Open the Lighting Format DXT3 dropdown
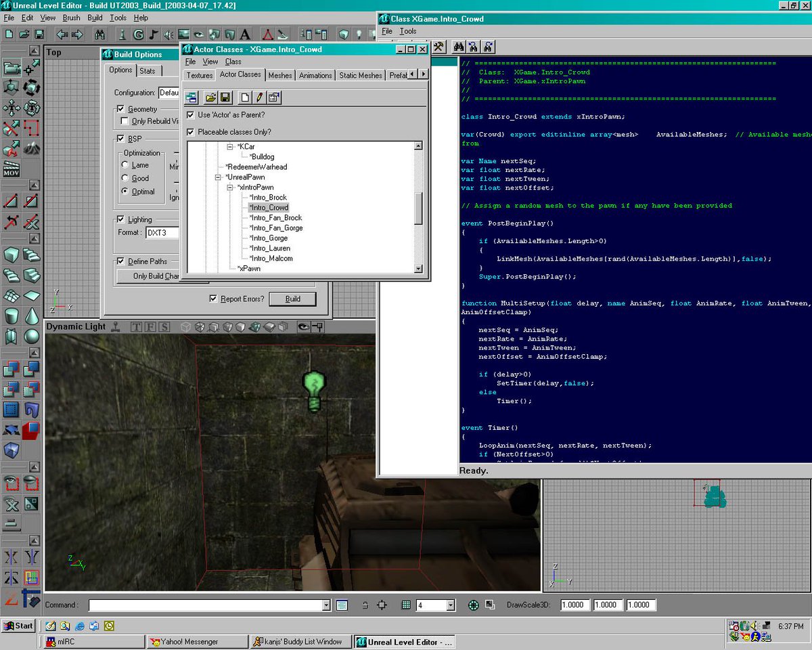Screen dimensions: 812x650 pos(162,232)
